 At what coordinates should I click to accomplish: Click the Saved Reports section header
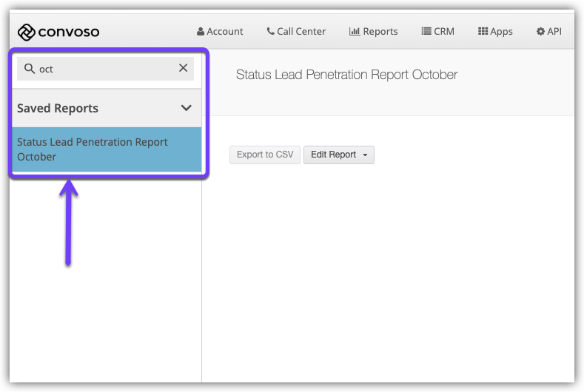point(58,108)
